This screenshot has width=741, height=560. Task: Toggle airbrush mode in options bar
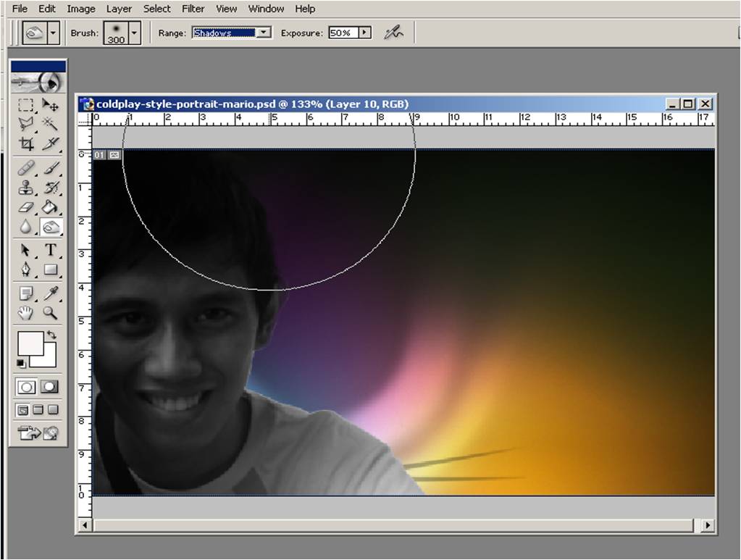click(393, 33)
